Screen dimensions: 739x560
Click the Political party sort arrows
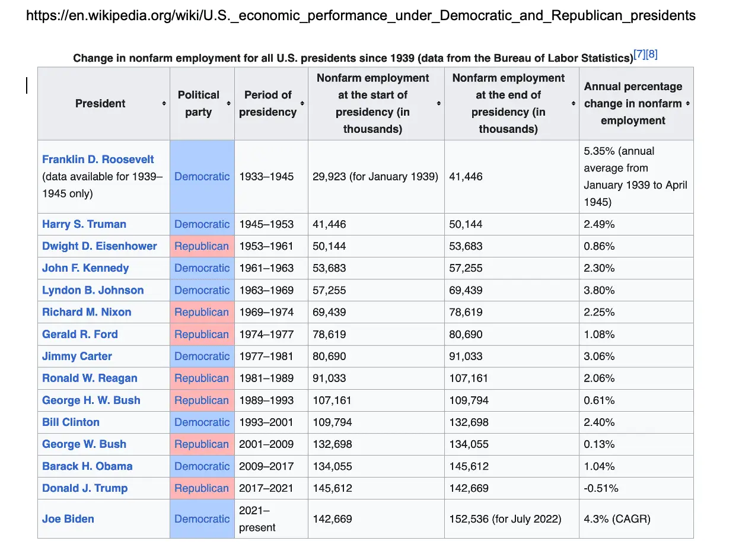[x=228, y=104]
